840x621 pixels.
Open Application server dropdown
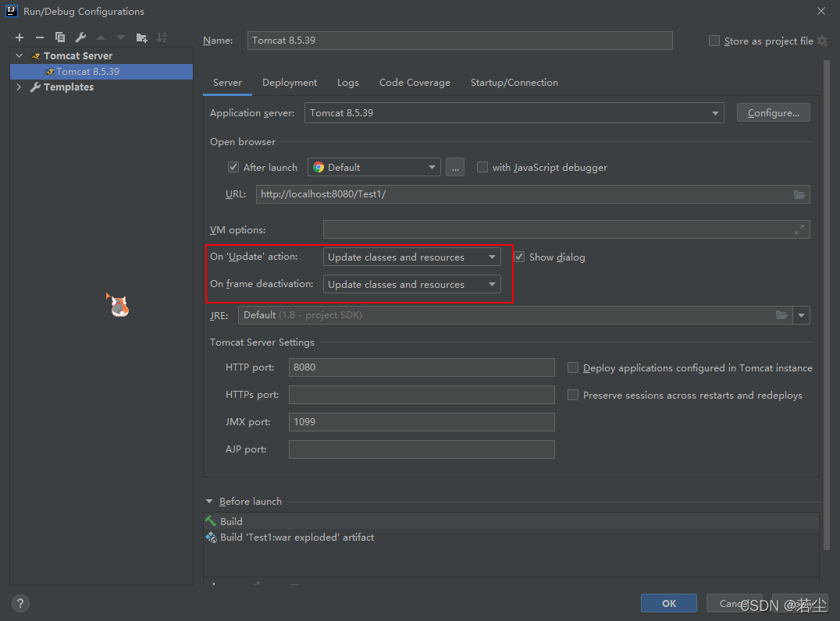click(514, 113)
